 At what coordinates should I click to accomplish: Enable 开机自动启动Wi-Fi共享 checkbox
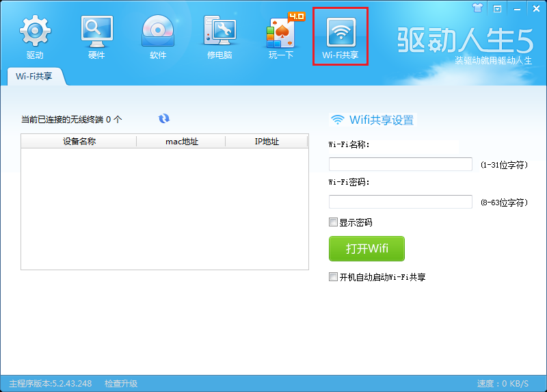coord(333,277)
